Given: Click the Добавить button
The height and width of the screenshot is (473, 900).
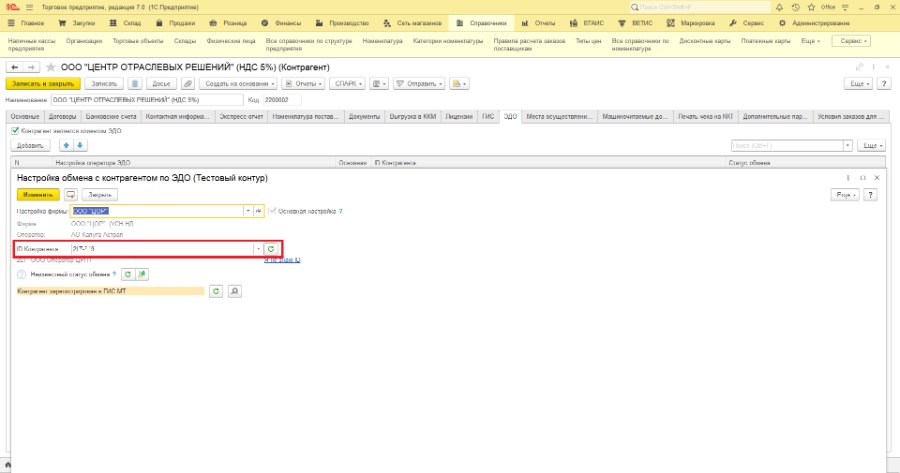Looking at the screenshot, I should [x=30, y=146].
